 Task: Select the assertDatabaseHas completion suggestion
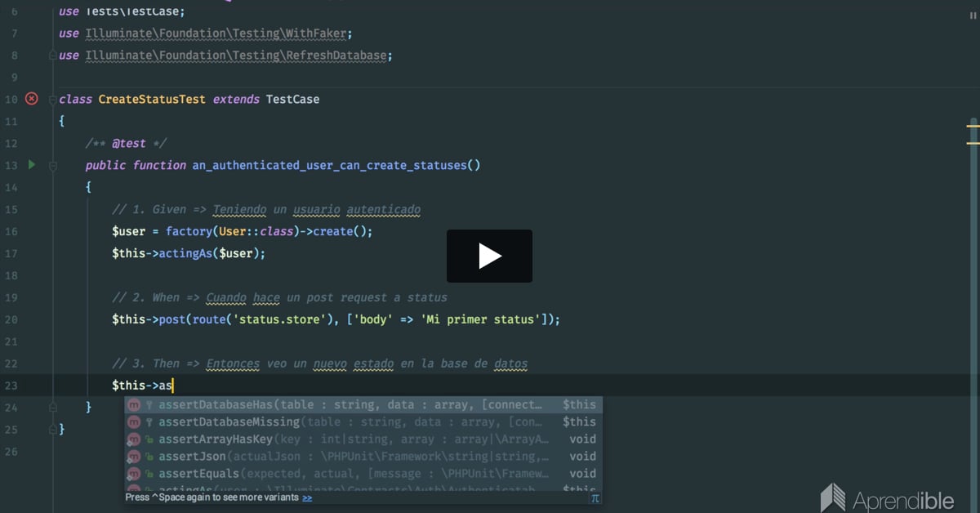pos(363,405)
